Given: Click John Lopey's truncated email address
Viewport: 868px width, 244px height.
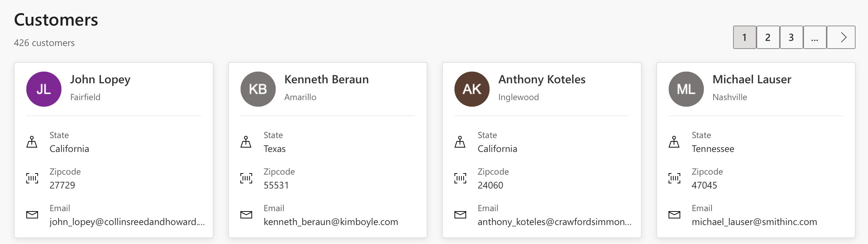Looking at the screenshot, I should (127, 222).
